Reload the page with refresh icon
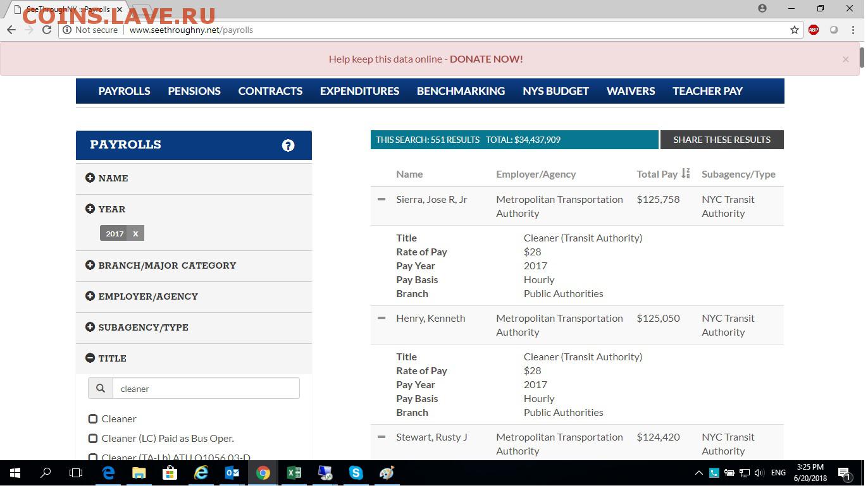This screenshot has height=488, width=868. 47,30
